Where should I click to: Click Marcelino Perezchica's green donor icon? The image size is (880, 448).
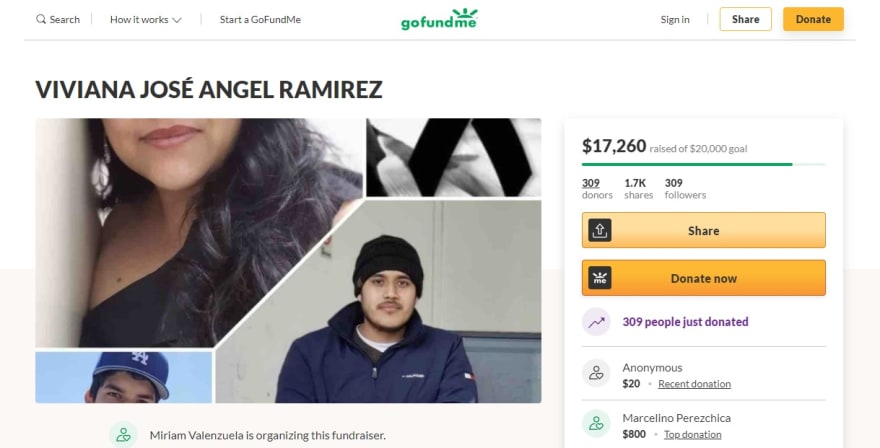[x=596, y=424]
